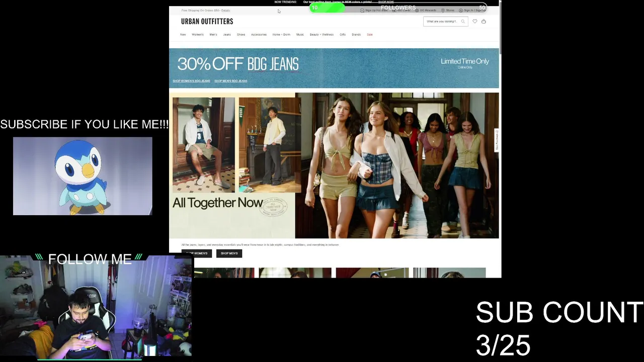Open the Home + Dorm menu
This screenshot has height=362, width=644.
tap(281, 35)
